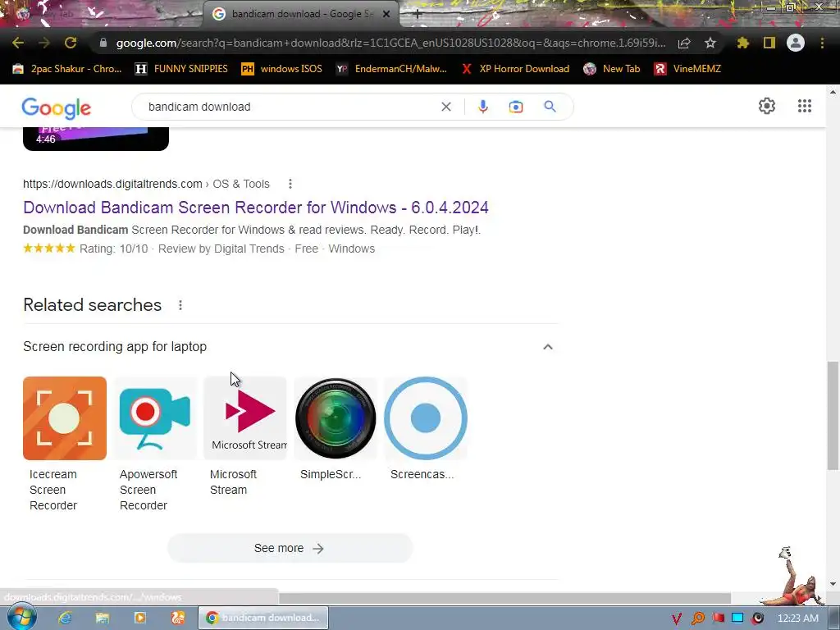
Task: Click the browser forward arrow
Action: coord(44,43)
